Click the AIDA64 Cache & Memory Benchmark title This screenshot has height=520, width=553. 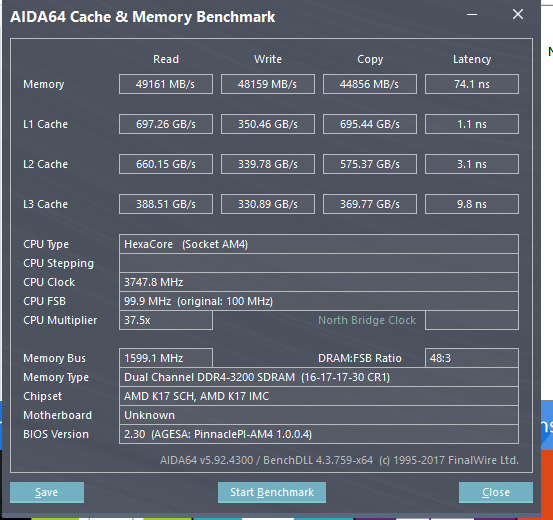pos(142,17)
